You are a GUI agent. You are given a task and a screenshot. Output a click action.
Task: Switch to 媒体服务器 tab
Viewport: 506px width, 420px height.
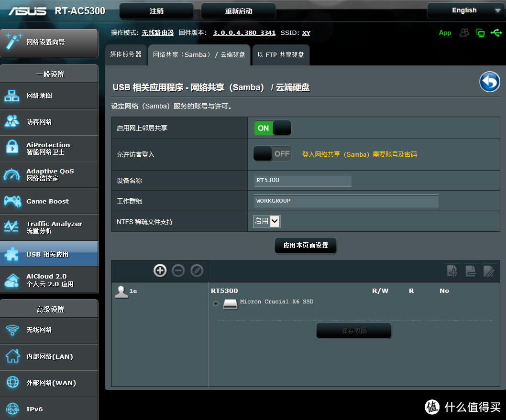tap(126, 54)
